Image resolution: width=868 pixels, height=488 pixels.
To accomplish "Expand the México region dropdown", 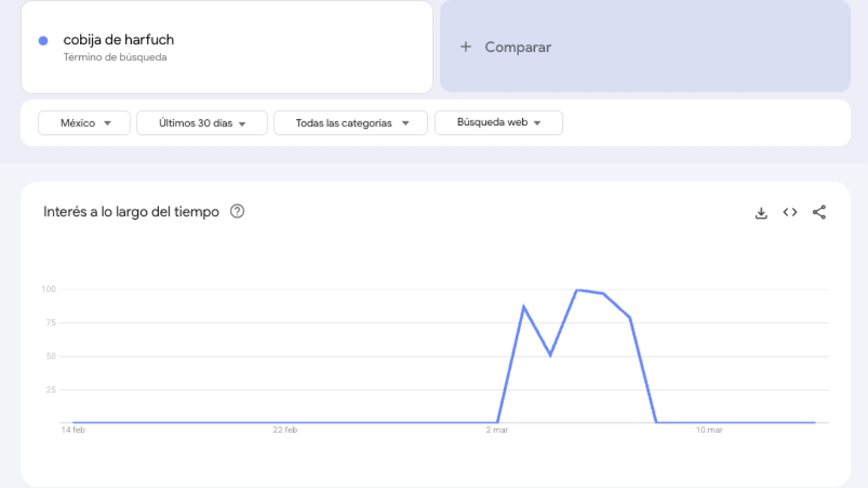I will click(84, 123).
